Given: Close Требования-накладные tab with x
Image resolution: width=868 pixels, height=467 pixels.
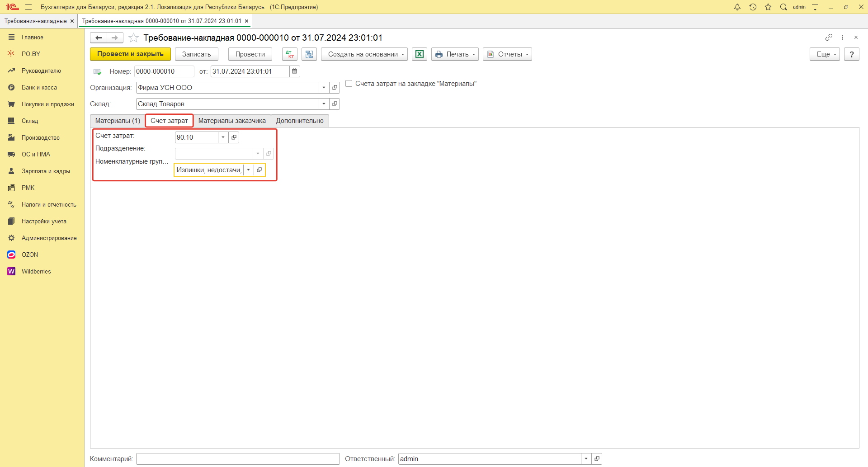Looking at the screenshot, I should point(72,21).
